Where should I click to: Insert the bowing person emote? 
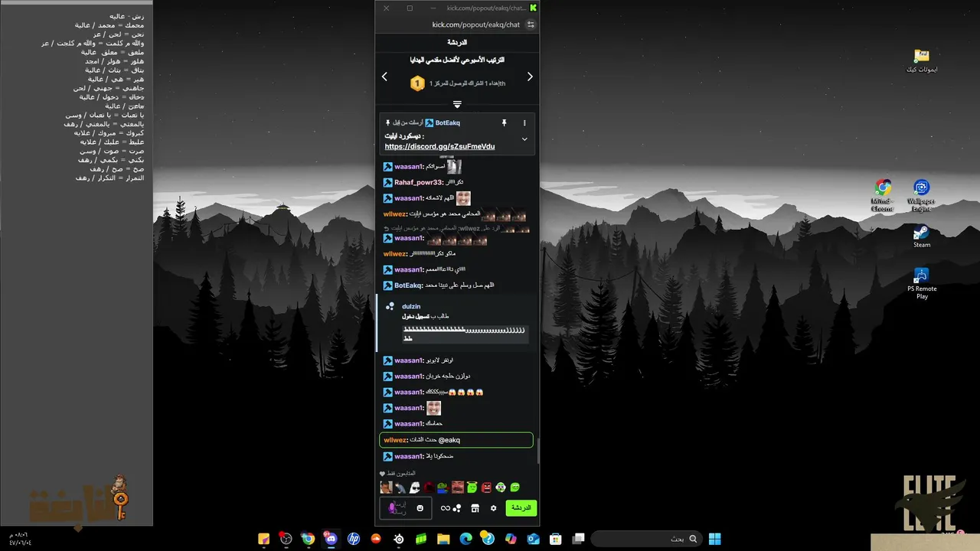[400, 487]
